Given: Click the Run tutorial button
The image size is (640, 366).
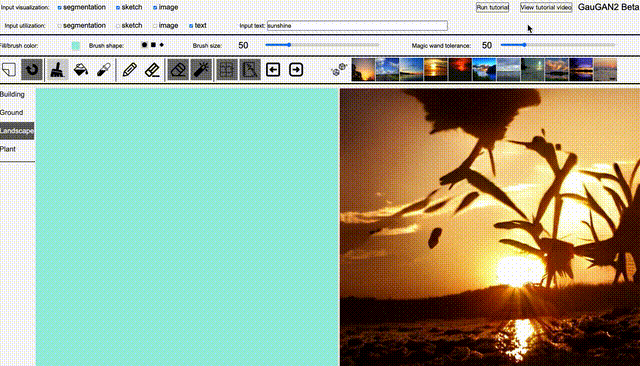Looking at the screenshot, I should 492,7.
